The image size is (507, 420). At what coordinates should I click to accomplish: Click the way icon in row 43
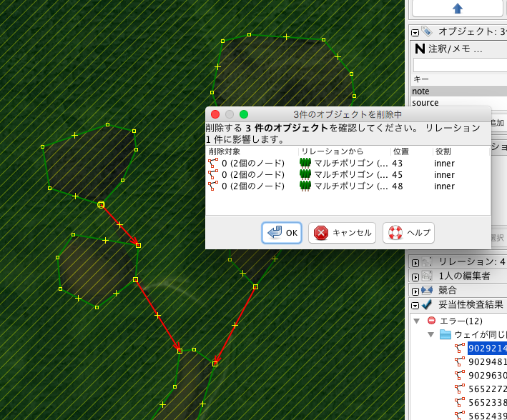(213, 163)
